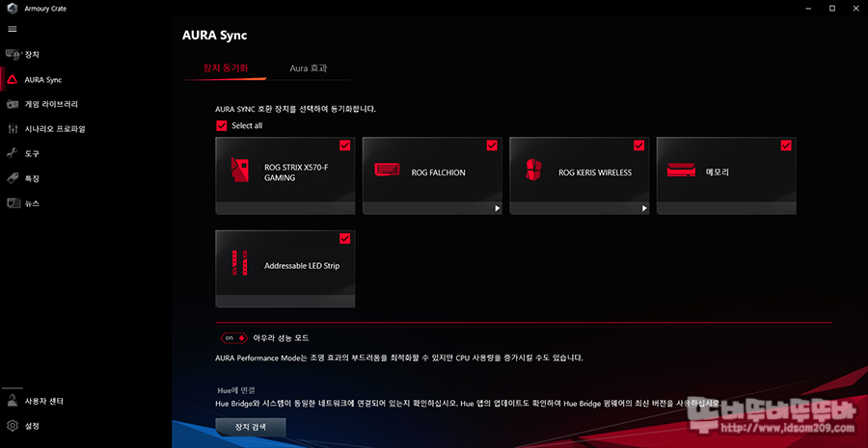868x448 pixels.
Task: Click the ROG STRIX X570-F motherboard icon
Action: coord(240,170)
